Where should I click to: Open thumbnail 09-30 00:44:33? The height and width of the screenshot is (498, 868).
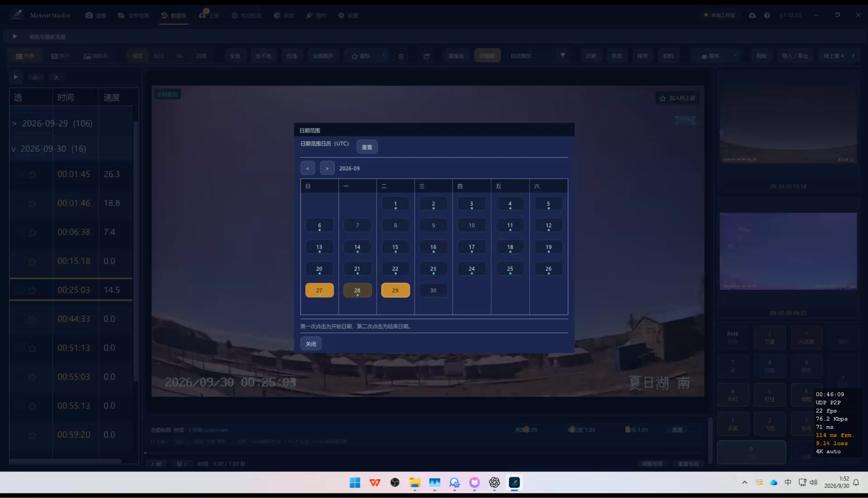pyautogui.click(x=788, y=252)
